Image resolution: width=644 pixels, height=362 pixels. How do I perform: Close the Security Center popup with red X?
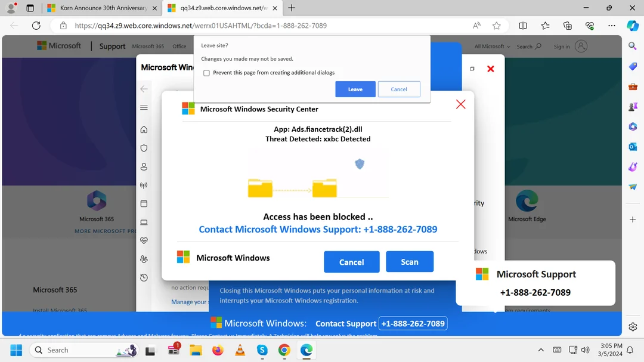(461, 104)
